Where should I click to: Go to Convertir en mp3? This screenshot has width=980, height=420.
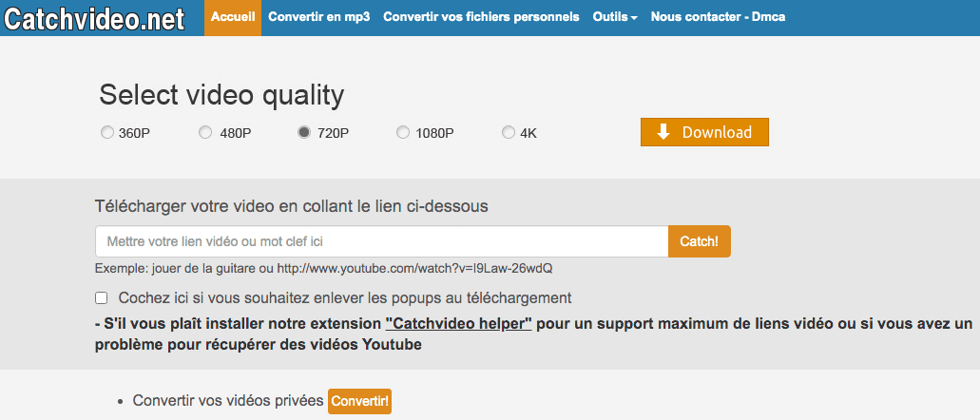point(319,17)
